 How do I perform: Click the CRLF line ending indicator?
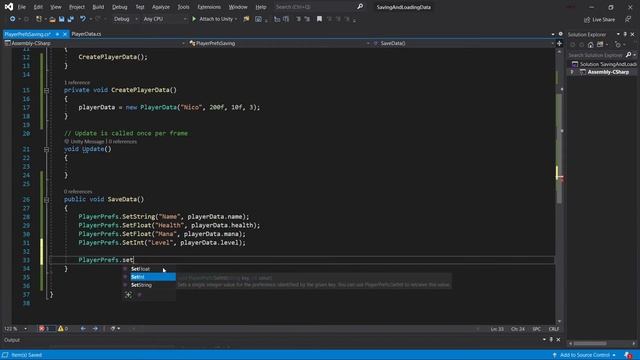553,329
